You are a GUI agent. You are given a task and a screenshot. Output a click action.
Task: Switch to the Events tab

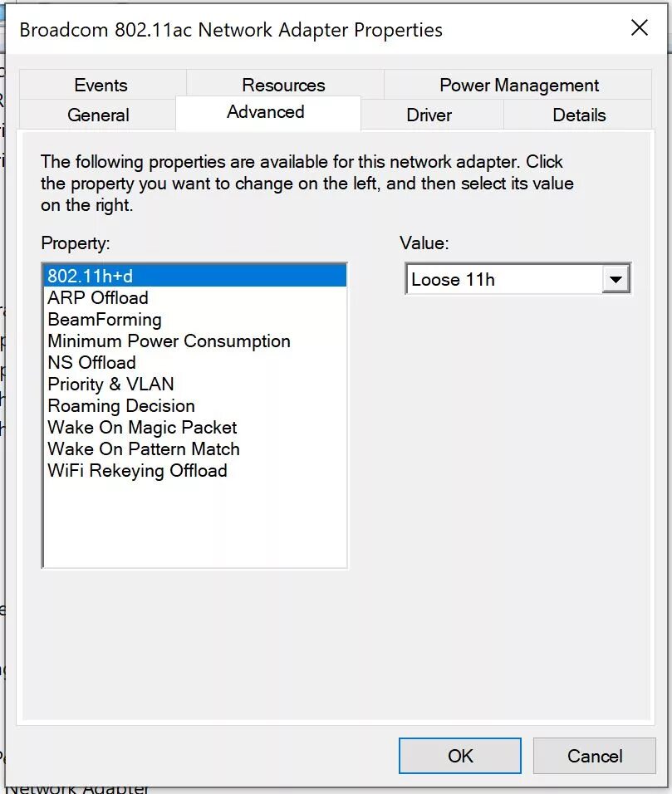[x=101, y=85]
